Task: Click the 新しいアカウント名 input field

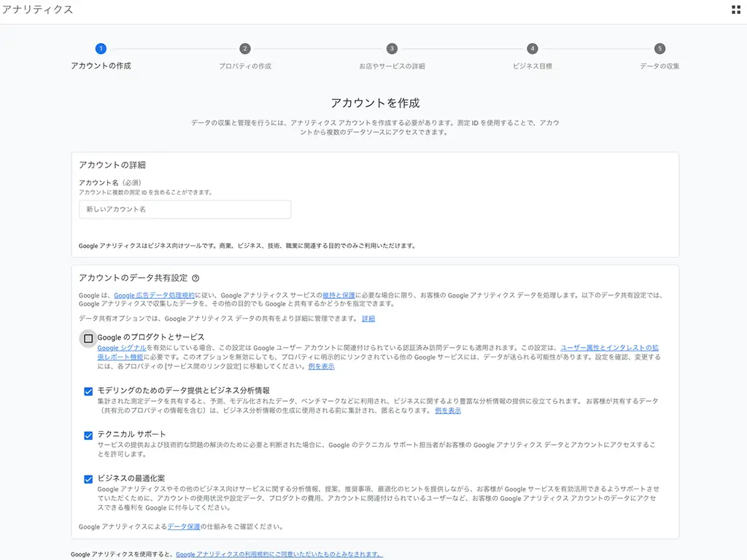Action: (185, 209)
